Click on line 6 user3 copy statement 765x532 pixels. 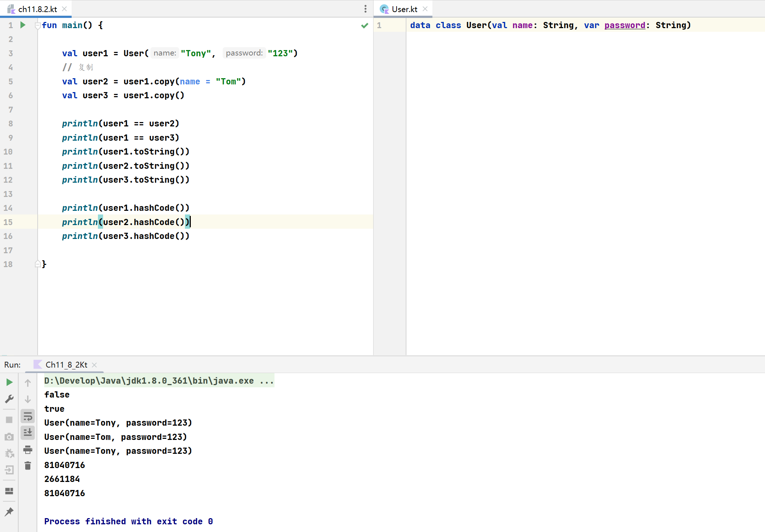pyautogui.click(x=123, y=95)
